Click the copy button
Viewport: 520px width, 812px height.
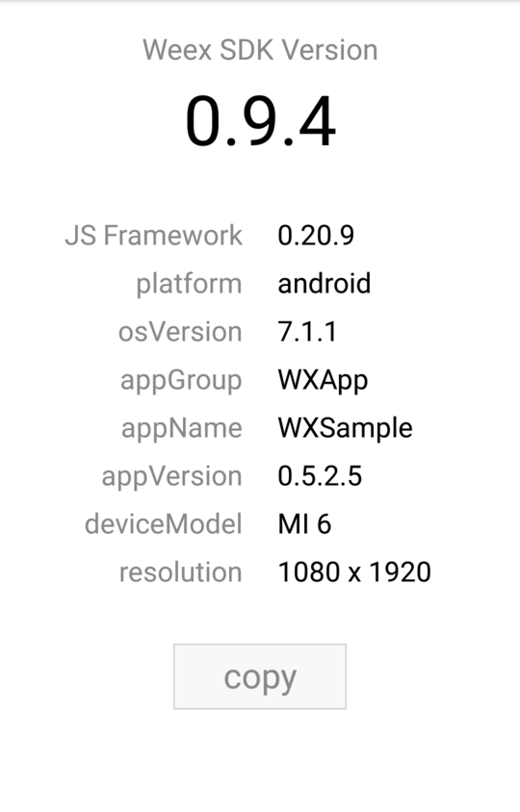[260, 676]
